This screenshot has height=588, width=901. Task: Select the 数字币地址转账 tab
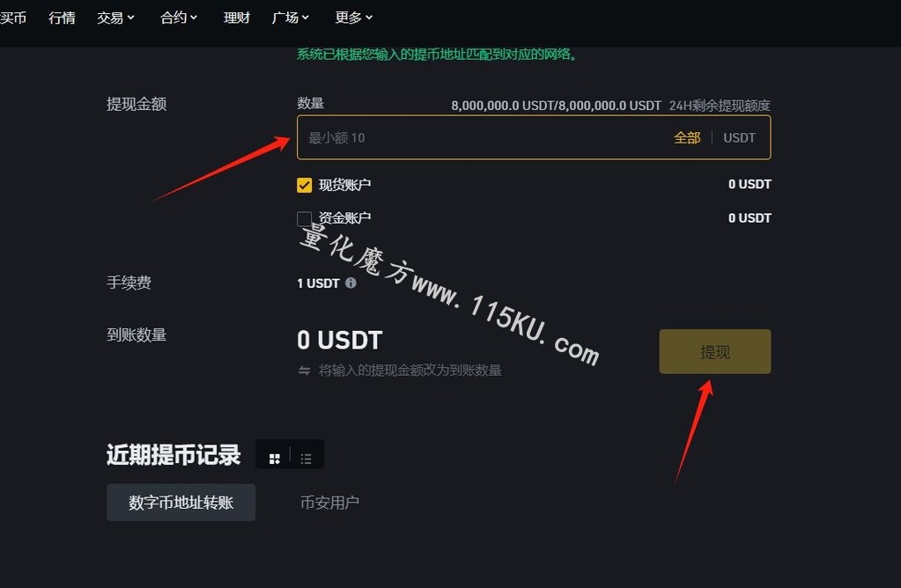pyautogui.click(x=181, y=503)
